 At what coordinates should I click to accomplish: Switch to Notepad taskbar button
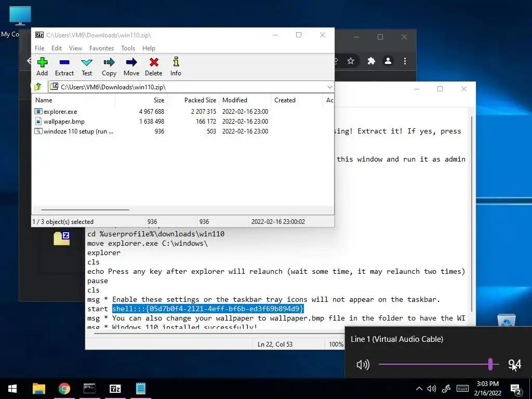coord(140,389)
